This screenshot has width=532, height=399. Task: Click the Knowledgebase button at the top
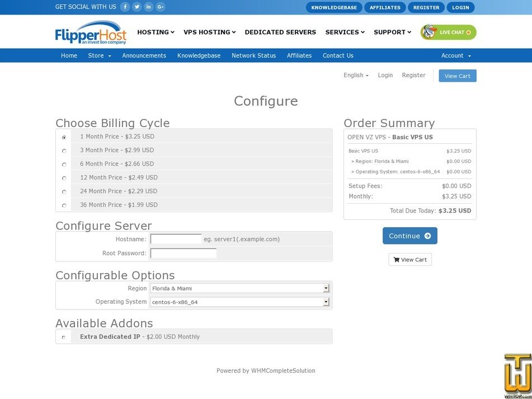pyautogui.click(x=334, y=7)
